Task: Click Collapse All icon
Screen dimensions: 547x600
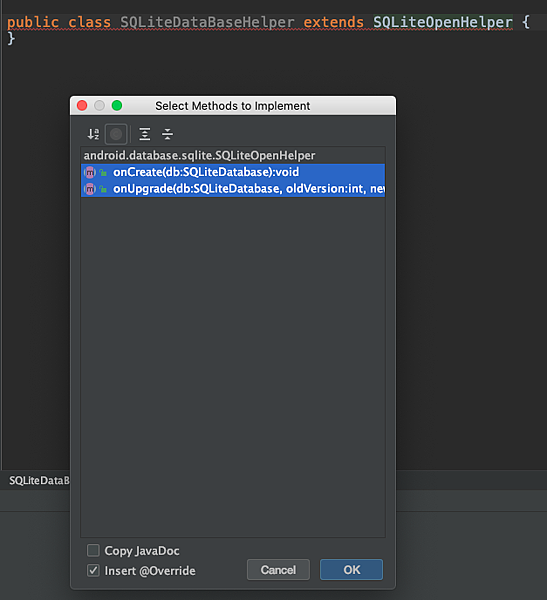Action: coord(167,134)
